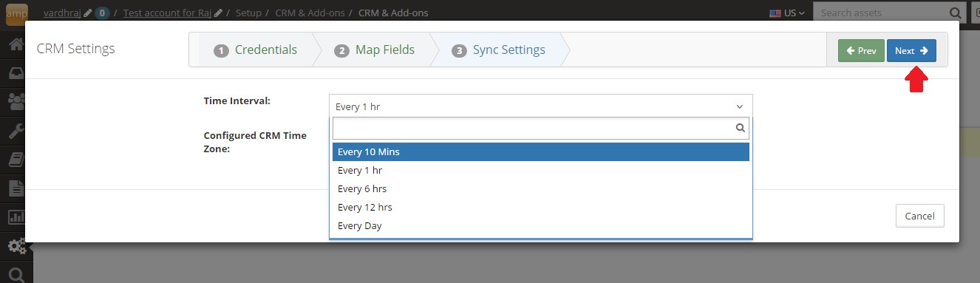Click the first CRM & Add-ons breadcrumb
This screenshot has width=980, height=283.
(310, 13)
